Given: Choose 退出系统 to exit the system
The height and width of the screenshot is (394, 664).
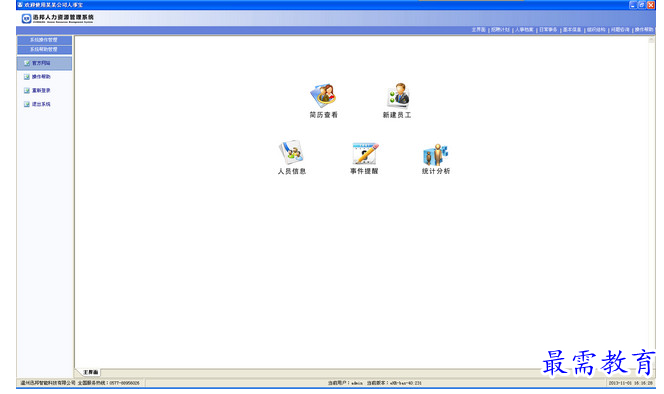Looking at the screenshot, I should tap(41, 104).
